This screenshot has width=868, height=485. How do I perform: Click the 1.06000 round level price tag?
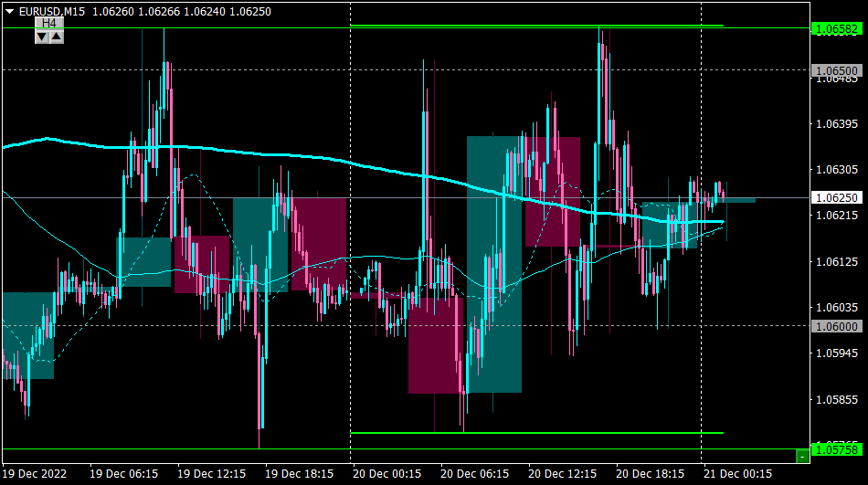click(837, 326)
